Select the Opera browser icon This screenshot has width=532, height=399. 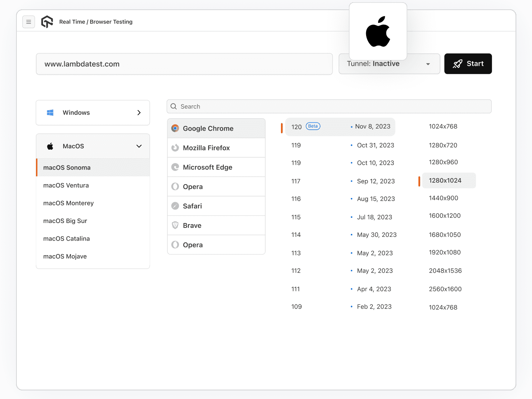(x=175, y=186)
